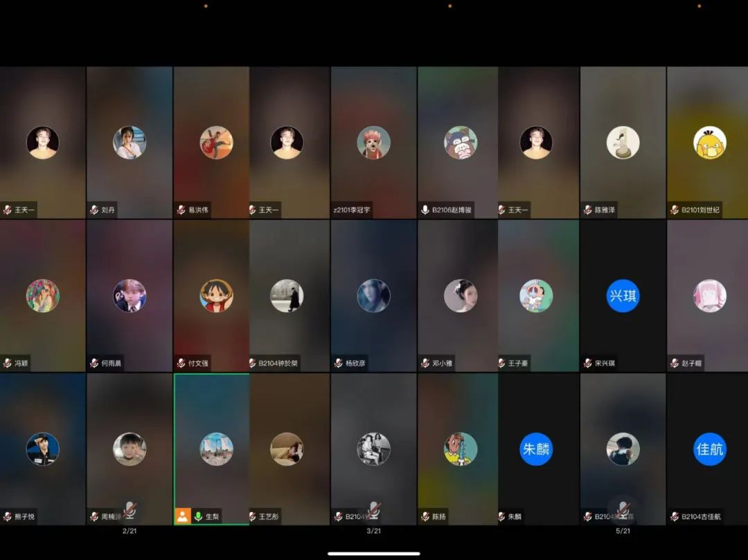This screenshot has width=748, height=560.
Task: Select the 3/21 page indicator
Action: 373,531
